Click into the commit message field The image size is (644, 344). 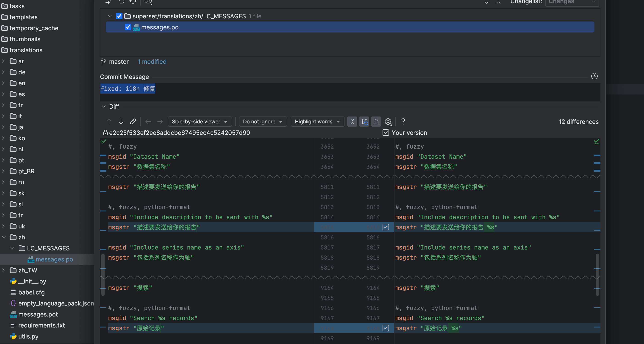coord(350,92)
